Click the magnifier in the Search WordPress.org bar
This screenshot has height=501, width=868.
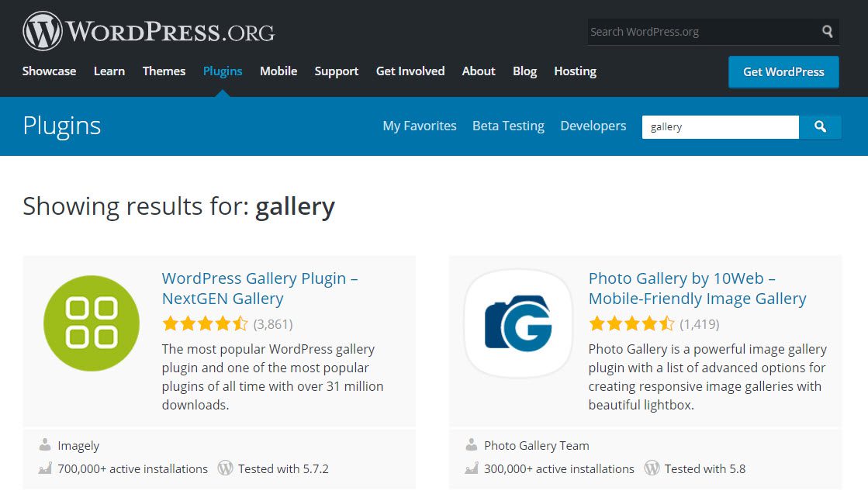pos(827,31)
